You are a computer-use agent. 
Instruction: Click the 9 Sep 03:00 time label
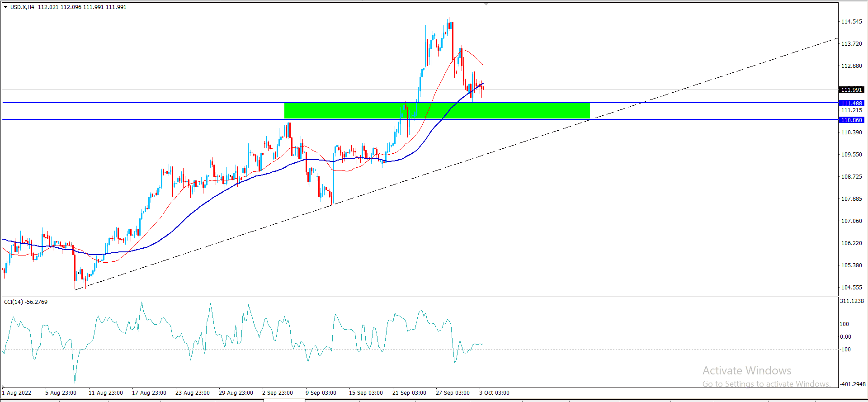pyautogui.click(x=321, y=393)
